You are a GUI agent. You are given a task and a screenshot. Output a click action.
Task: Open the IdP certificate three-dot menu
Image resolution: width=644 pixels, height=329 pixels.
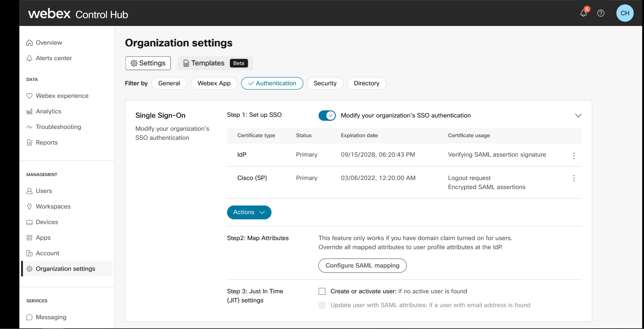[x=574, y=156]
